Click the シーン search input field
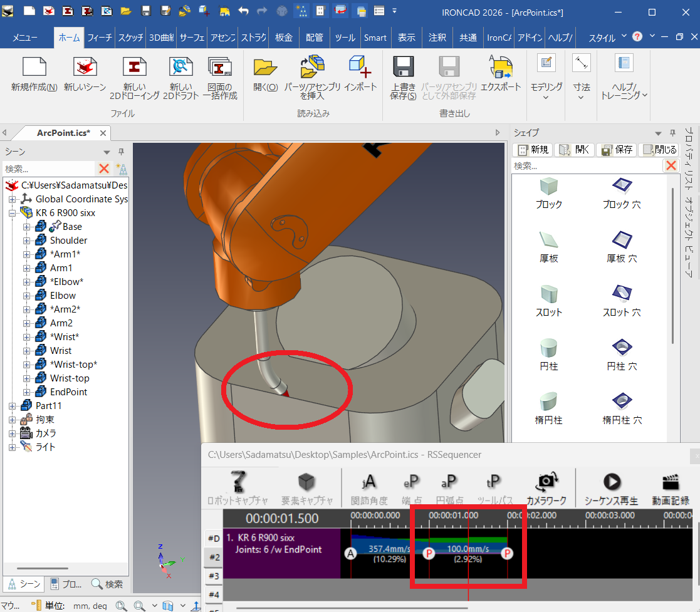This screenshot has width=700, height=612. pos(49,169)
